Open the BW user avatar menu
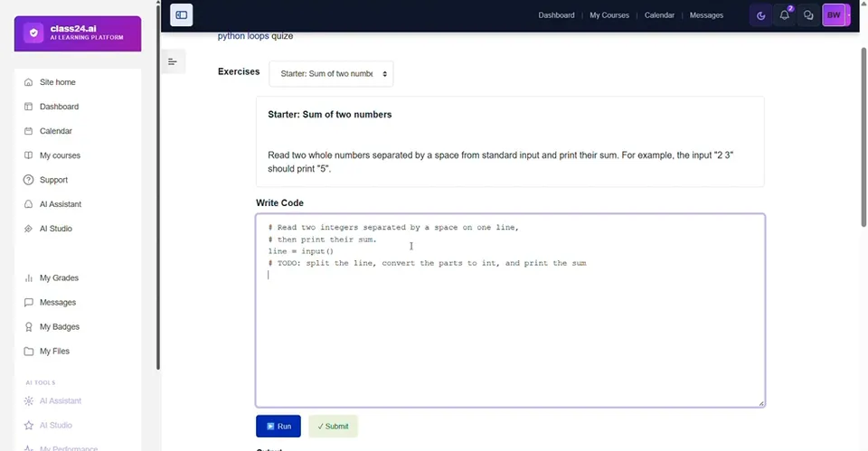Image resolution: width=868 pixels, height=451 pixels. click(x=835, y=15)
